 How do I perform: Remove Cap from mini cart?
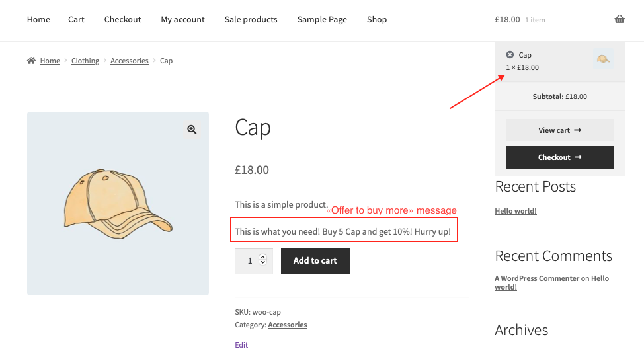[510, 55]
